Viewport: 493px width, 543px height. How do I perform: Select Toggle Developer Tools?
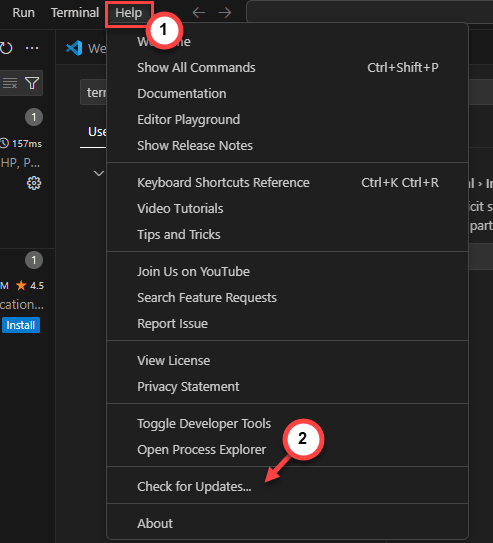[287, 424]
